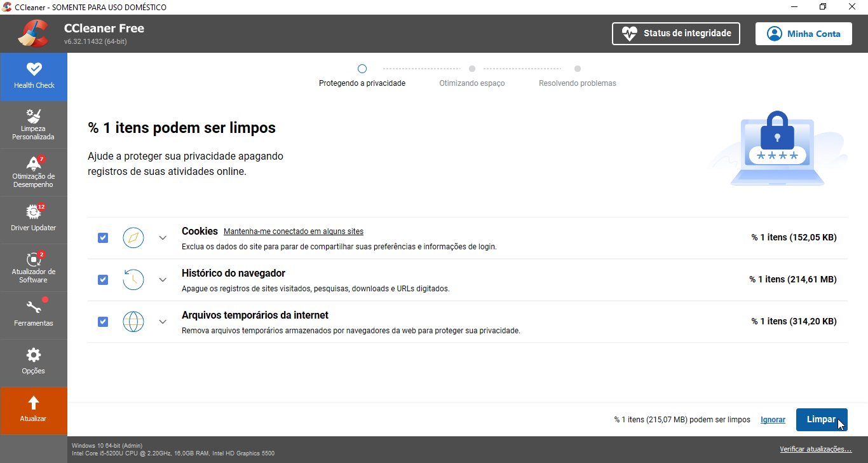Click the Histórico do navegador clock icon
The image size is (868, 463).
coord(133,280)
